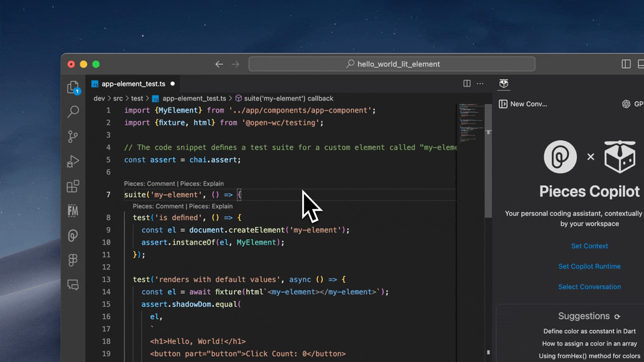Click the Set Context link
Screen dimensions: 644x362
click(x=590, y=246)
